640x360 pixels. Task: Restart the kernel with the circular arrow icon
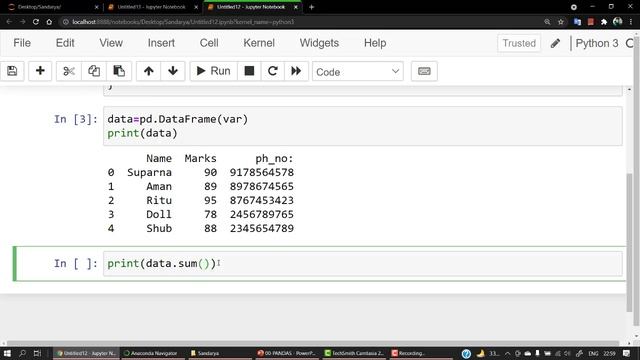273,71
